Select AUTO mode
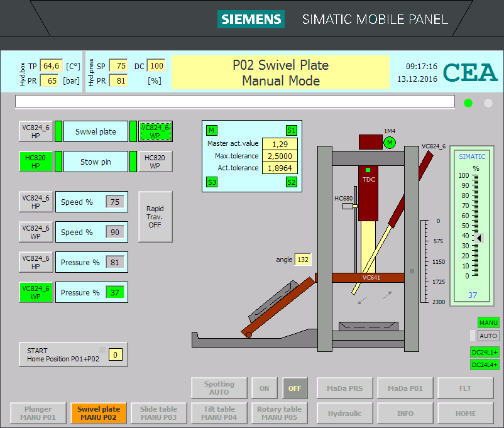 tap(488, 336)
